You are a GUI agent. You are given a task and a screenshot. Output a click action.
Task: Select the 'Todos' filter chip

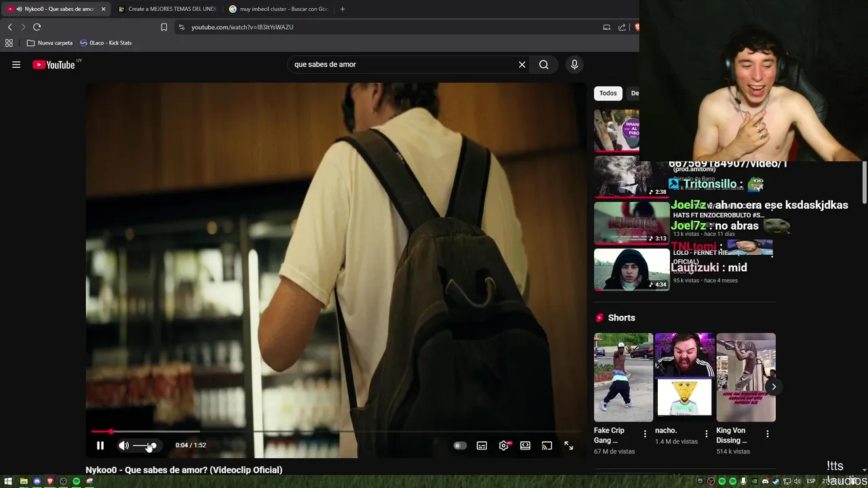click(608, 93)
